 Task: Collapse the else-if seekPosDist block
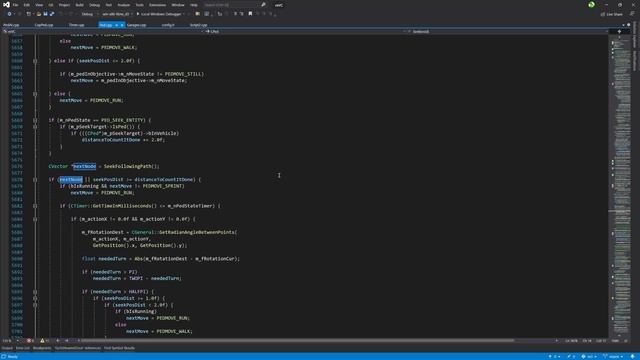pos(35,61)
